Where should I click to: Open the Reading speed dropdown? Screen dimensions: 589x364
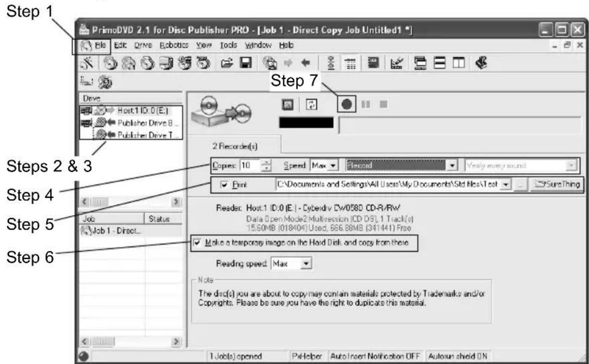(x=306, y=264)
